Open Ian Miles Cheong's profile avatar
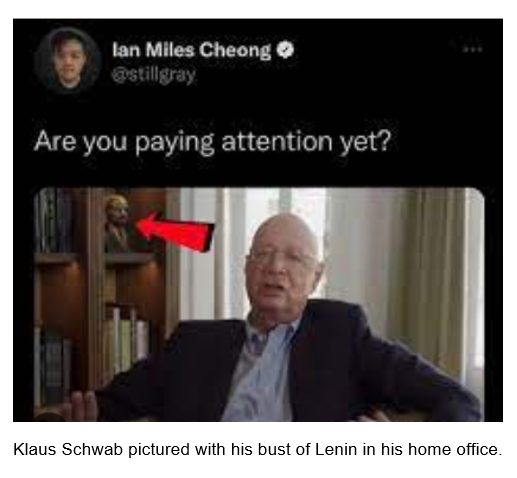Screen dimensions: 517x478 pyautogui.click(x=68, y=60)
